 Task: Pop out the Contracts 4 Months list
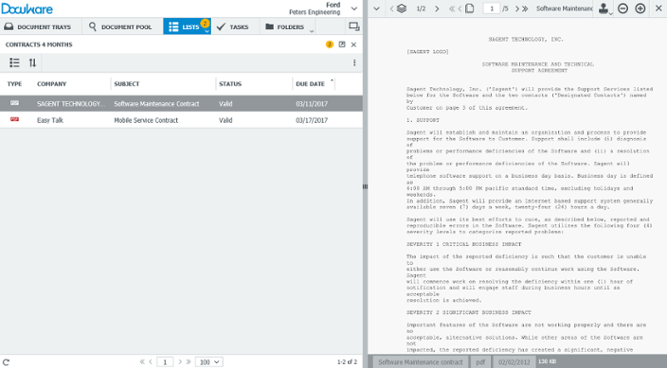(342, 44)
